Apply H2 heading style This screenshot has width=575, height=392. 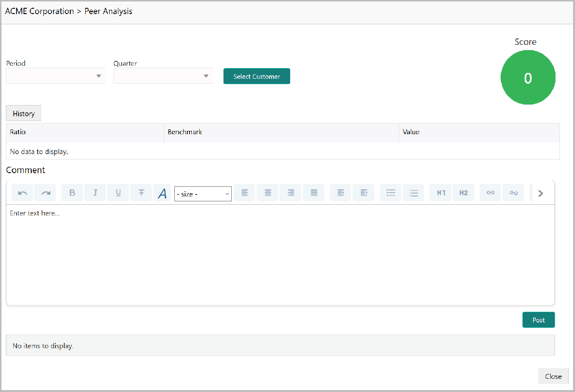[x=464, y=193]
